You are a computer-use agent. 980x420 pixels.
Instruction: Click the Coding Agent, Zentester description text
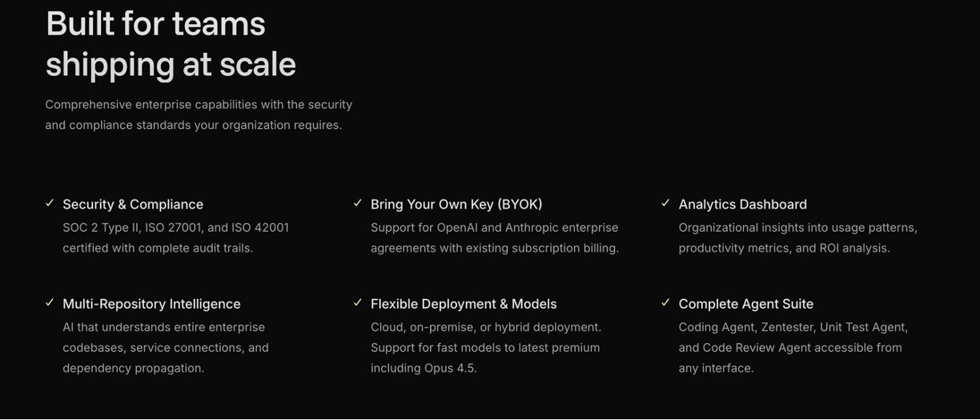tap(793, 348)
